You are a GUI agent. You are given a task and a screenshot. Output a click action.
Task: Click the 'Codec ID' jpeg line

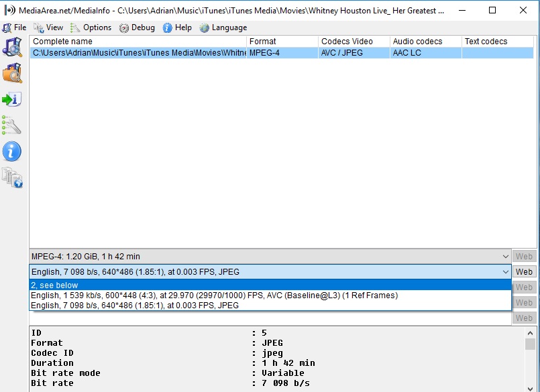click(157, 353)
